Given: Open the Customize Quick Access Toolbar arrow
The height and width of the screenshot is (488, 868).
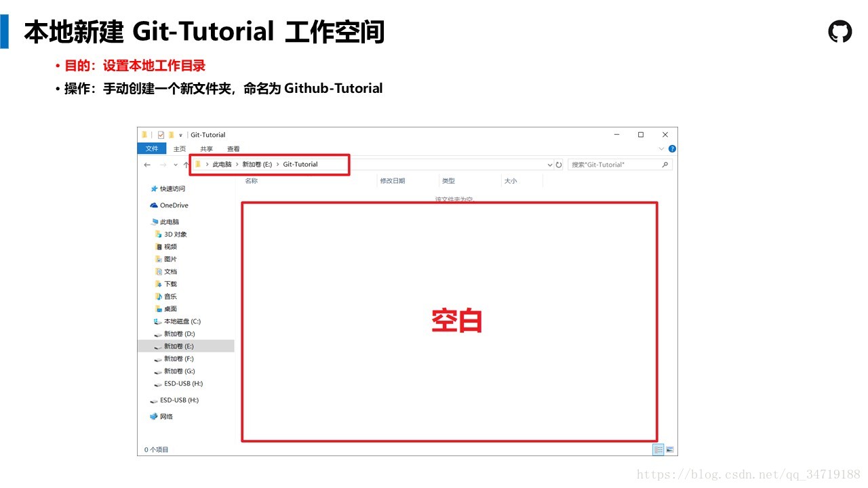Looking at the screenshot, I should (x=181, y=135).
